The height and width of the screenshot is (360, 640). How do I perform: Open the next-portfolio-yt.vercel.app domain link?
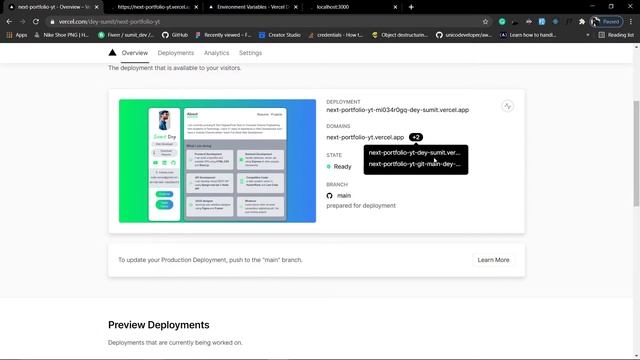365,138
